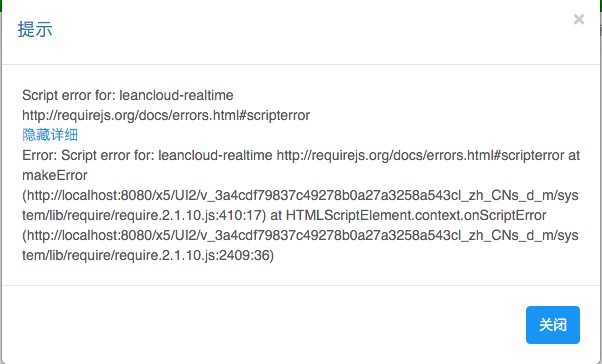Image resolution: width=602 pixels, height=364 pixels.
Task: Click 'leancloud-realtime' in the summary line
Action: click(176, 95)
